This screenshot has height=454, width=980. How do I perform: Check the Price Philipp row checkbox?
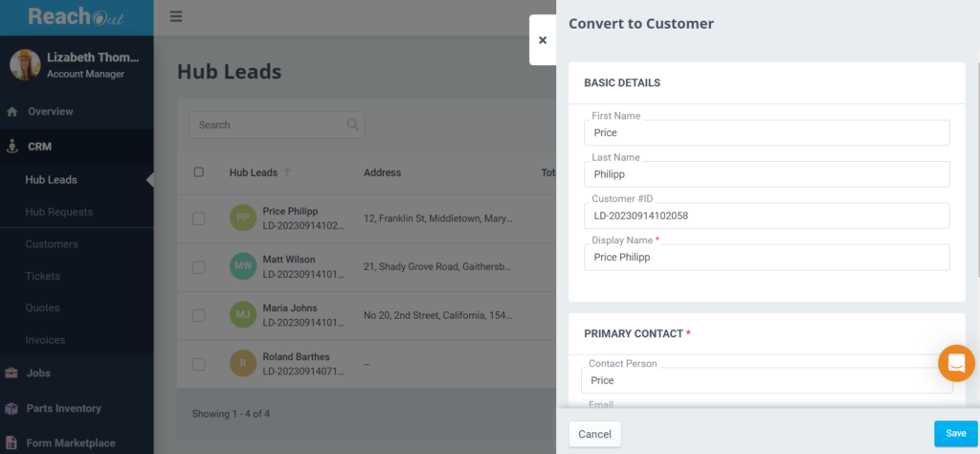coord(199,218)
